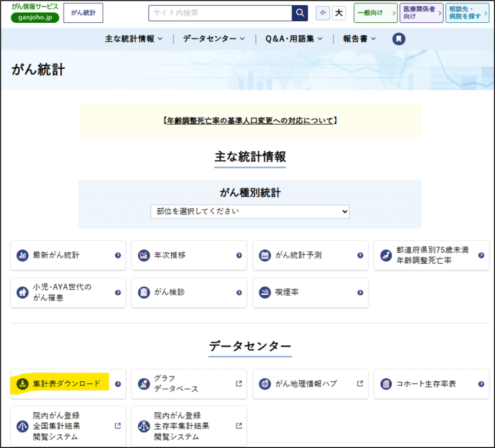This screenshot has height=448, width=495.
Task: Click the サイト内検索 search input field
Action: tap(220, 13)
